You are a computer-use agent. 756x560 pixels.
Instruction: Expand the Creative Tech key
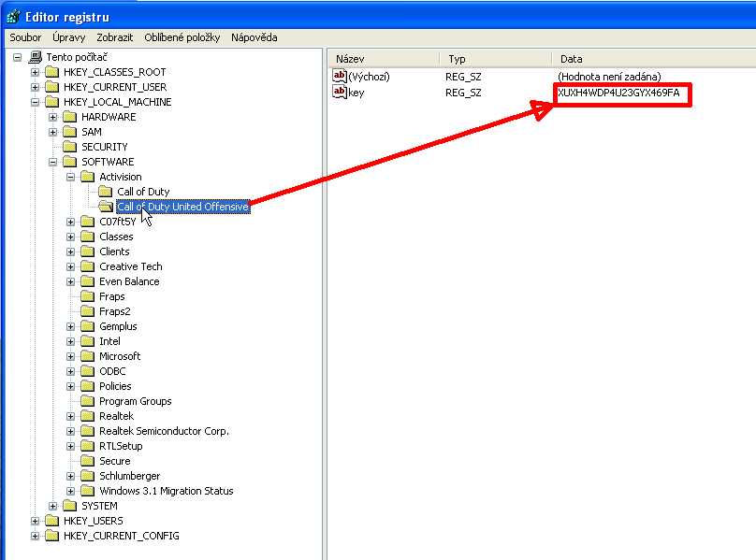pos(71,266)
